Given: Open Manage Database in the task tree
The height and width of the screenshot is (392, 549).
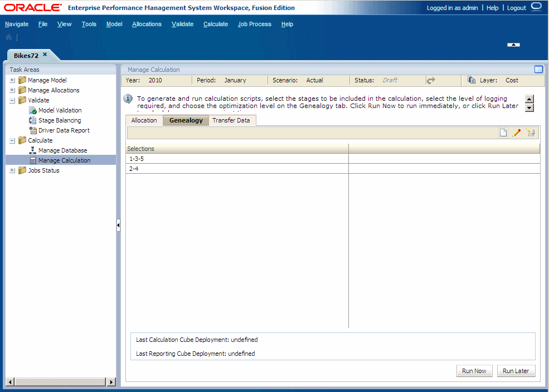Looking at the screenshot, I should (62, 150).
